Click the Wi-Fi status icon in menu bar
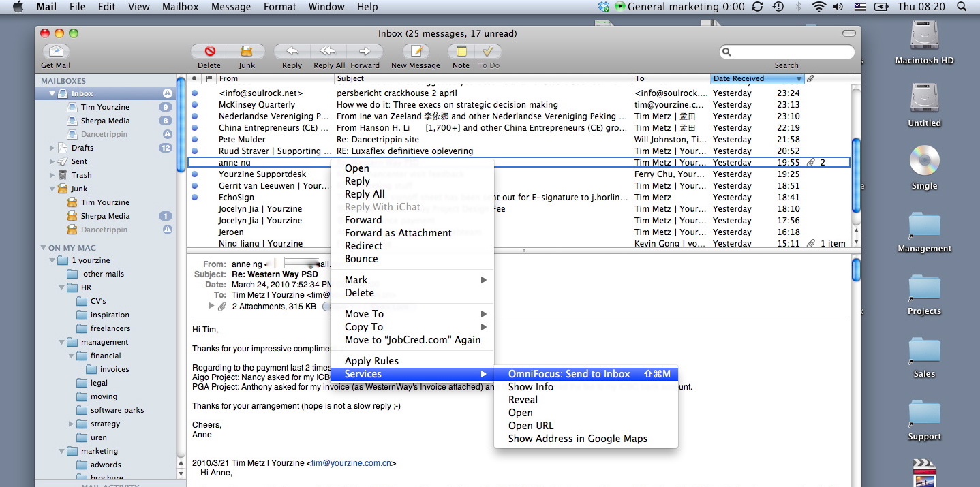Screen dimensions: 980x487 pos(818,7)
